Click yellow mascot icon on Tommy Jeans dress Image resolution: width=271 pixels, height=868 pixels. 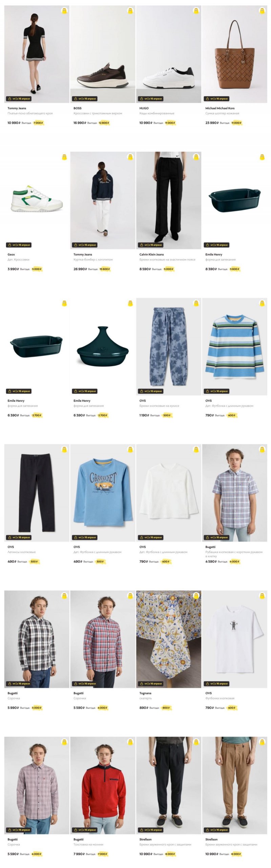pos(64,11)
